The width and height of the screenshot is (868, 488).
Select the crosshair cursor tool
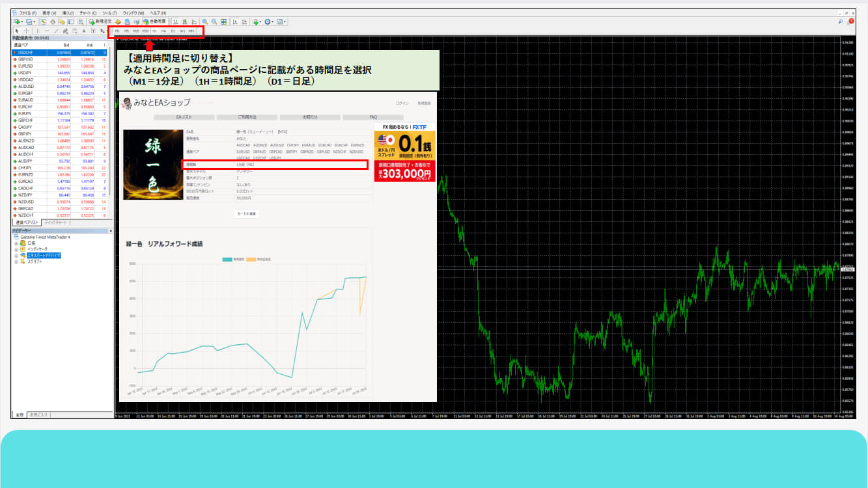point(26,31)
